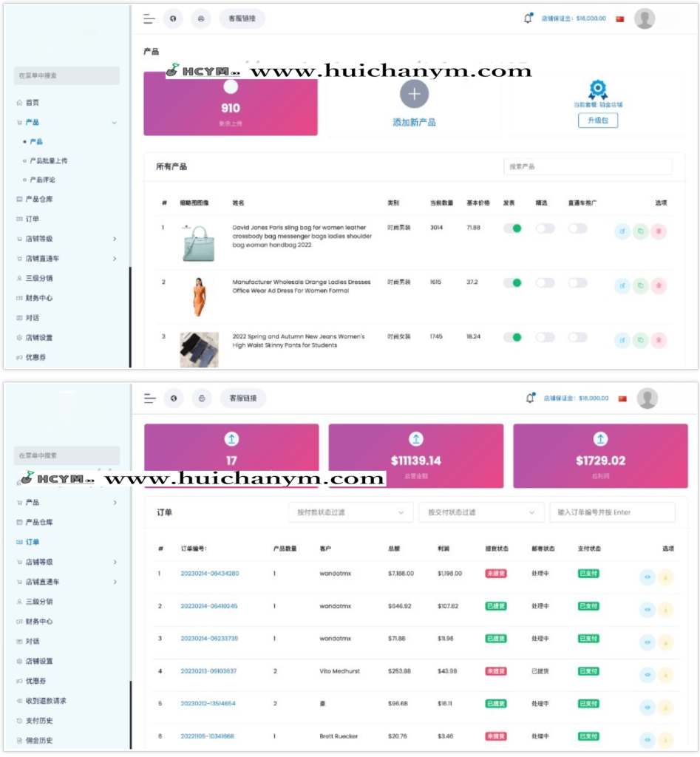Enable featured status for the orange dress
Image resolution: width=700 pixels, height=757 pixels.
546,282
